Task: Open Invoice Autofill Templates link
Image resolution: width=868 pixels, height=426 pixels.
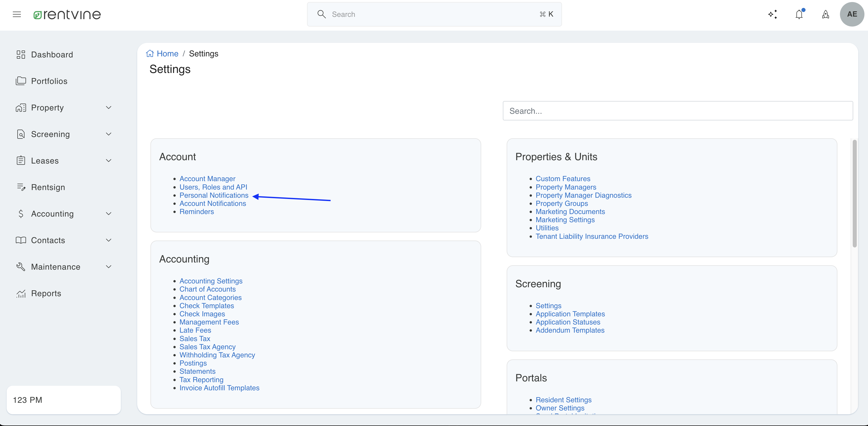Action: (219, 388)
